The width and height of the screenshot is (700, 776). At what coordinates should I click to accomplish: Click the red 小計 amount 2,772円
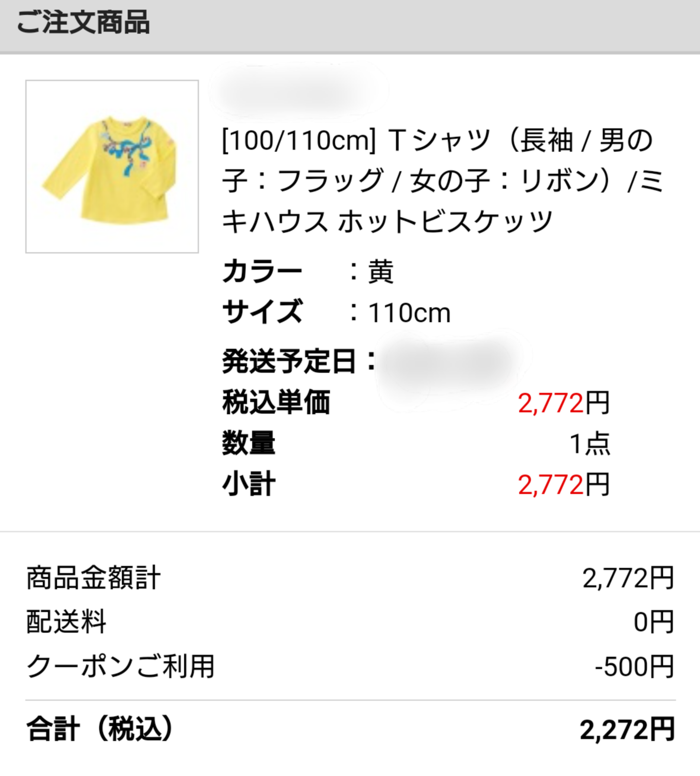click(x=563, y=485)
